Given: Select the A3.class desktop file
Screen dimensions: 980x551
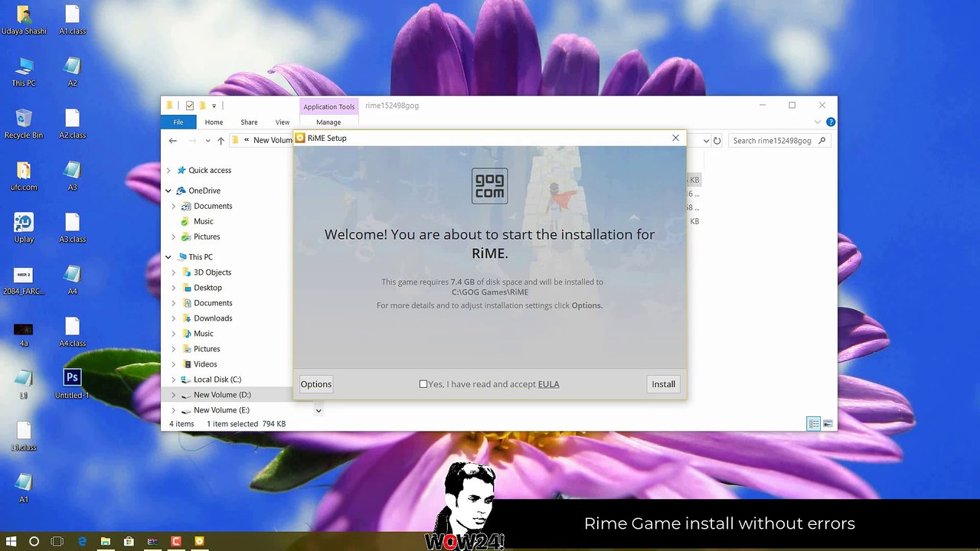Looking at the screenshot, I should tap(72, 228).
